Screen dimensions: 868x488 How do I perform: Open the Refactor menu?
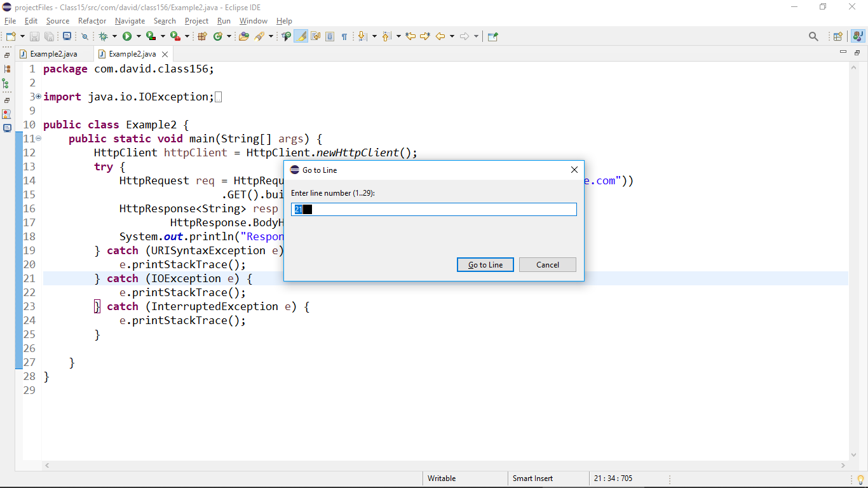coord(92,21)
